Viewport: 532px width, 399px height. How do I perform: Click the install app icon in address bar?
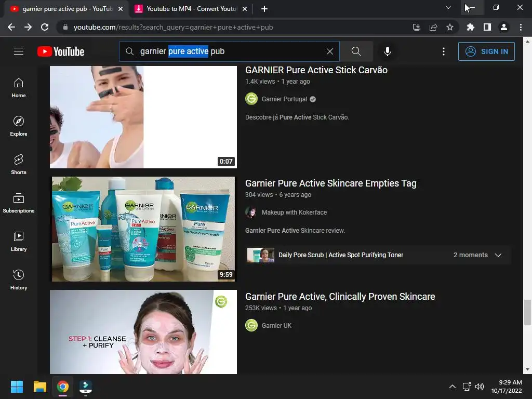pos(416,27)
